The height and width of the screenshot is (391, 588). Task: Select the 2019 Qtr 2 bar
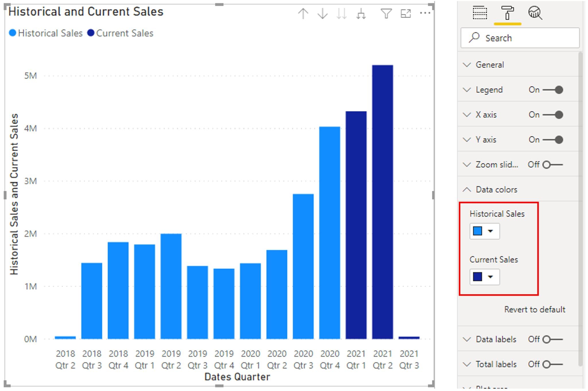click(171, 286)
